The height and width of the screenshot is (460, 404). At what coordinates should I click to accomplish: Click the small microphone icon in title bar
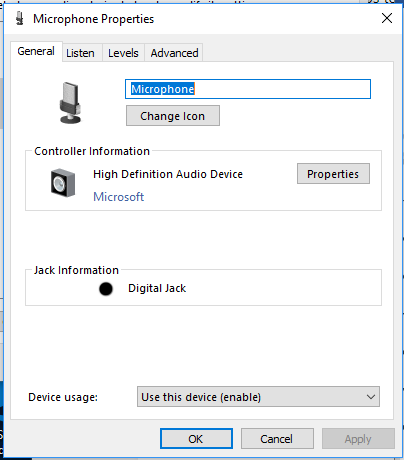click(x=20, y=19)
